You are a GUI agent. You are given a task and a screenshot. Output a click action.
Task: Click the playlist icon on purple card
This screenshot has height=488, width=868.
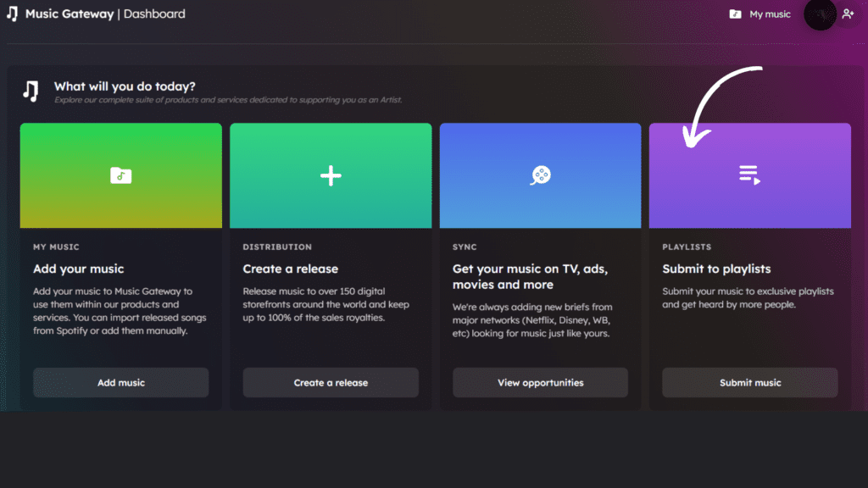tap(749, 175)
